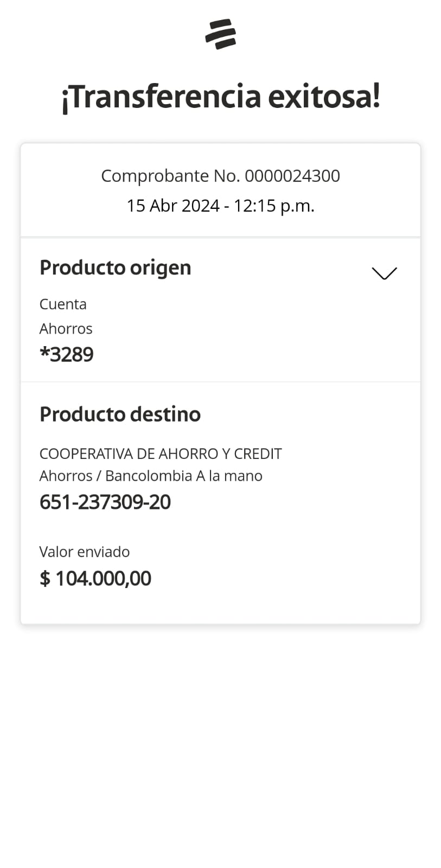Click the ¡Transferencia exitosa! heading
This screenshot has width=441, height=868.
point(220,97)
